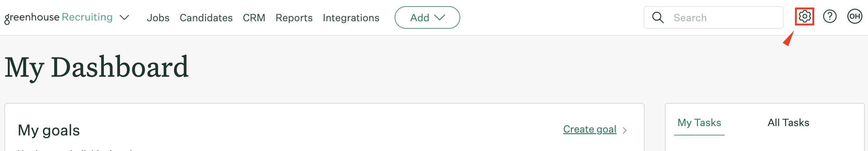Click the greenhouse Recruiting logo
868x151 pixels.
59,17
